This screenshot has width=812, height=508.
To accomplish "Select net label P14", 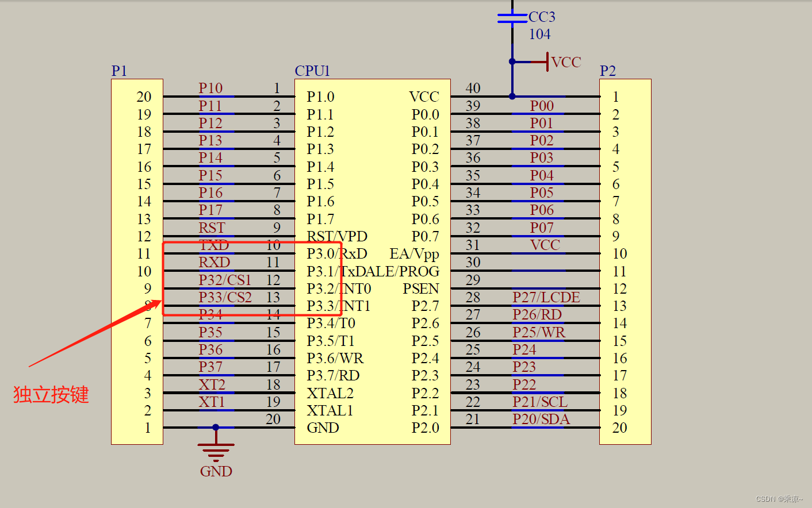I will [x=210, y=157].
